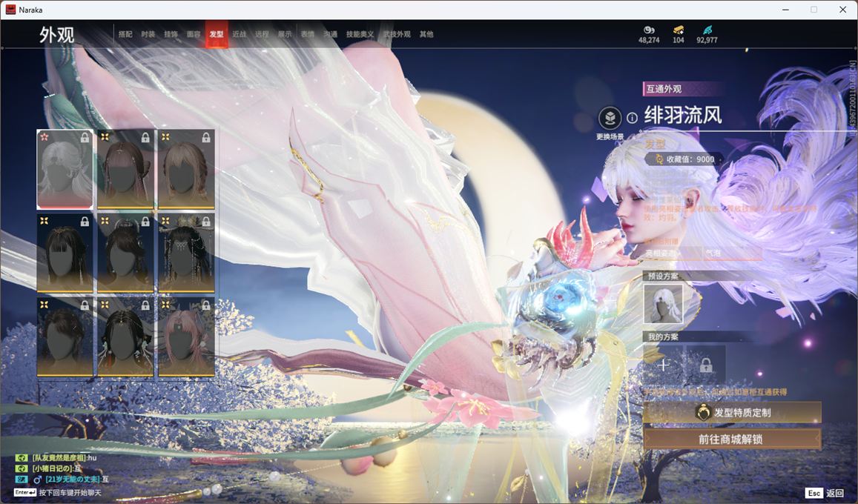Image resolution: width=858 pixels, height=504 pixels.
Task: Open the 表情 tab
Action: [308, 34]
